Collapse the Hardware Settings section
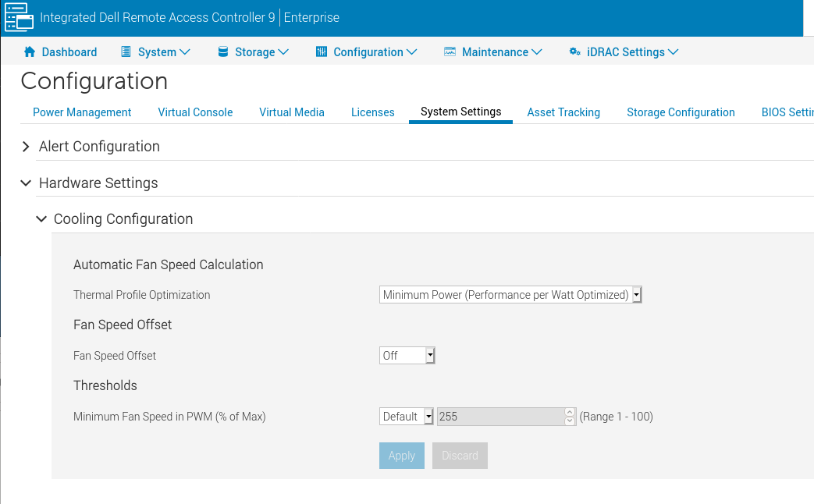This screenshot has width=814, height=504. click(x=27, y=183)
